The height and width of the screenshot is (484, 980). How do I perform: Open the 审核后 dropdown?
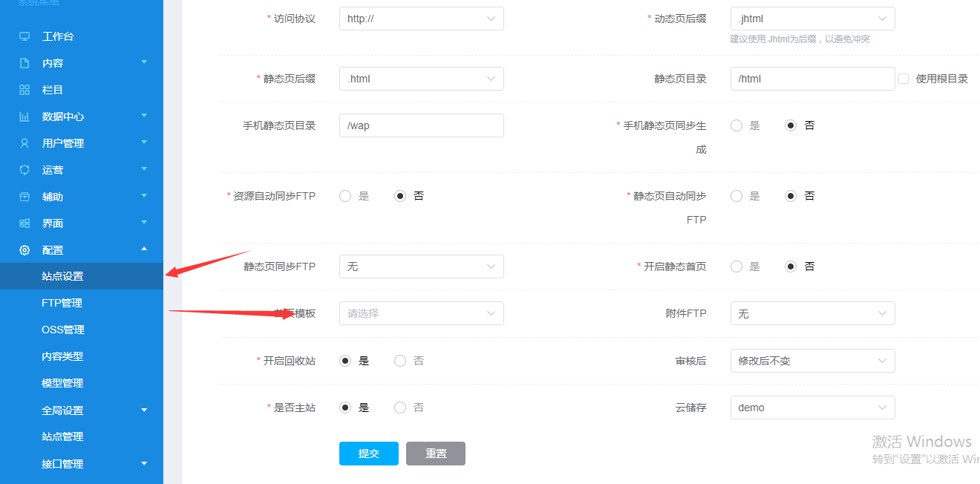(812, 361)
